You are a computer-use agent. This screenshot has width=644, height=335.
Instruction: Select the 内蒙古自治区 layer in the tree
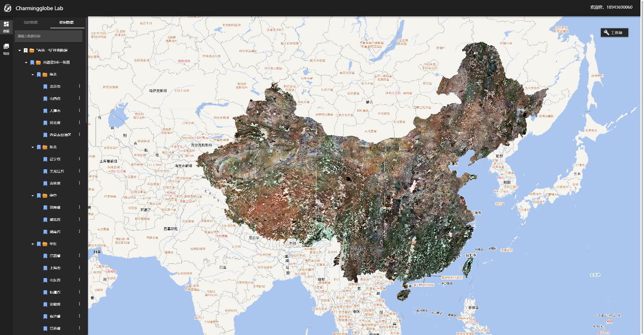(60, 135)
